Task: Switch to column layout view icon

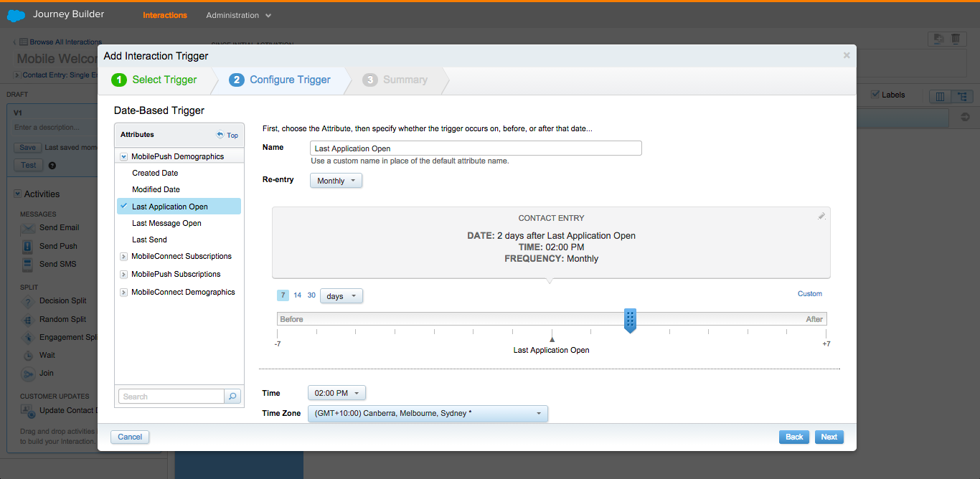Action: click(x=940, y=96)
